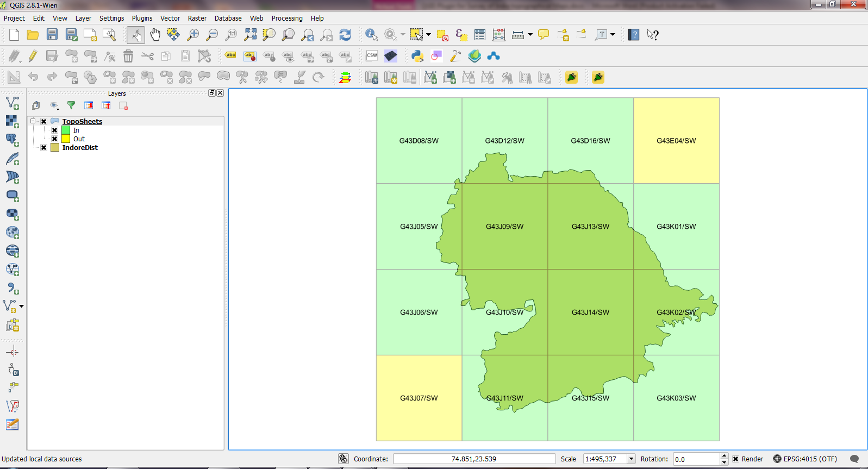Select the Pan Map hand tool
Image resolution: width=868 pixels, height=469 pixels.
155,35
